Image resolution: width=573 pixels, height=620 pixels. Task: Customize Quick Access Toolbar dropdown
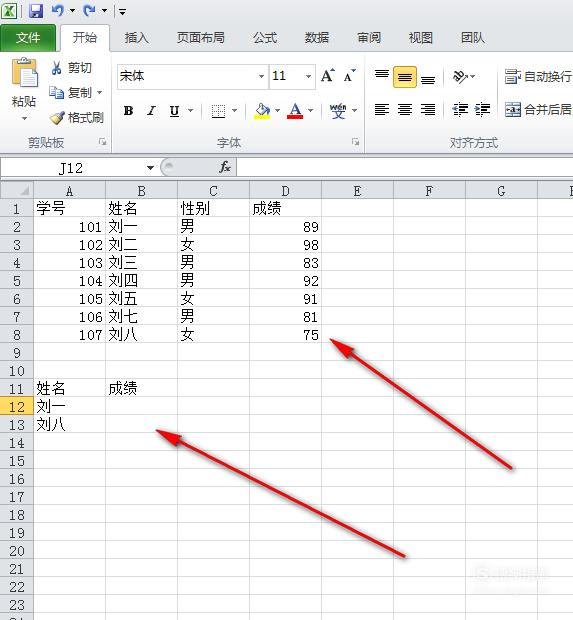(123, 12)
